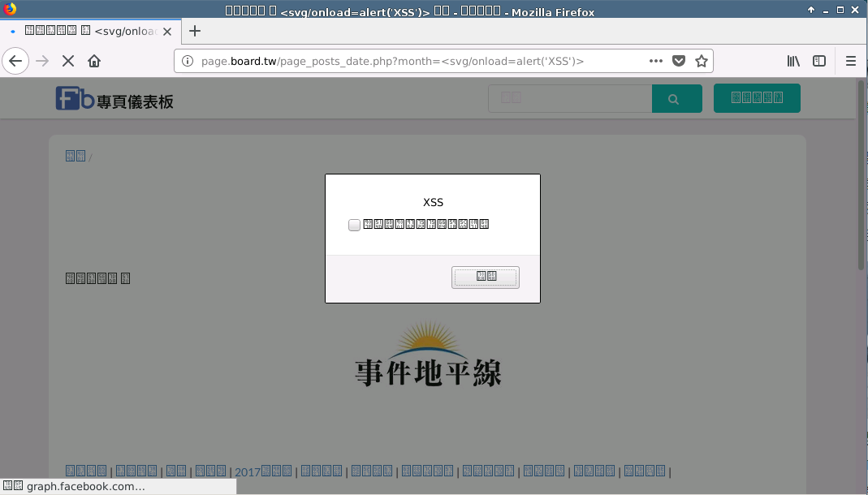Click the teal magnifier search button

pyautogui.click(x=677, y=98)
